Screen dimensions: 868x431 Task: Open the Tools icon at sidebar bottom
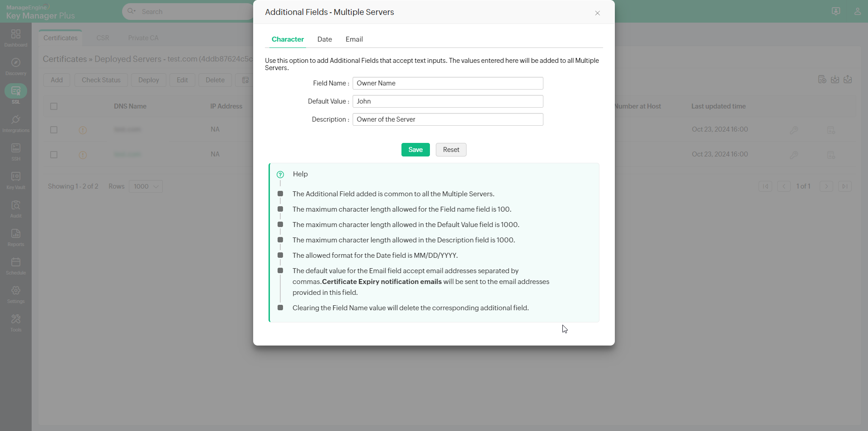click(16, 322)
